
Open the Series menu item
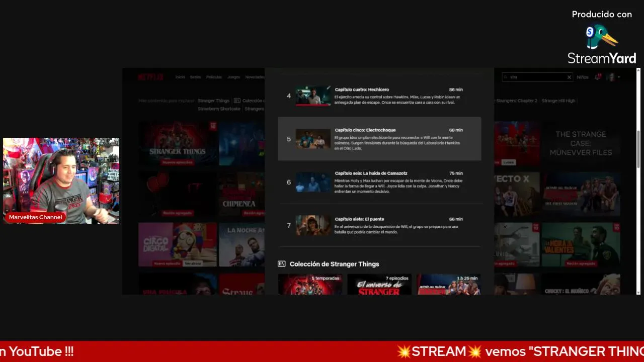(x=195, y=77)
